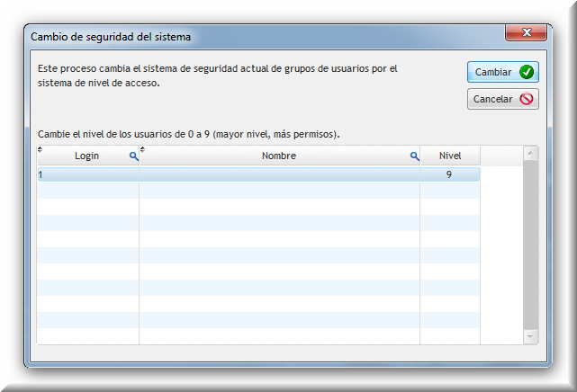Sort the table by Nombre column header
577x392 pixels.
(278, 156)
